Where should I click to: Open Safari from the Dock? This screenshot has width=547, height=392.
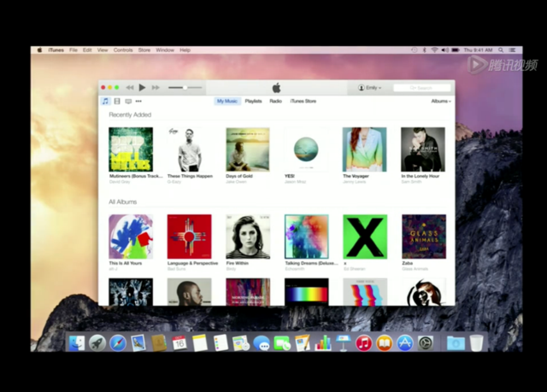117,342
